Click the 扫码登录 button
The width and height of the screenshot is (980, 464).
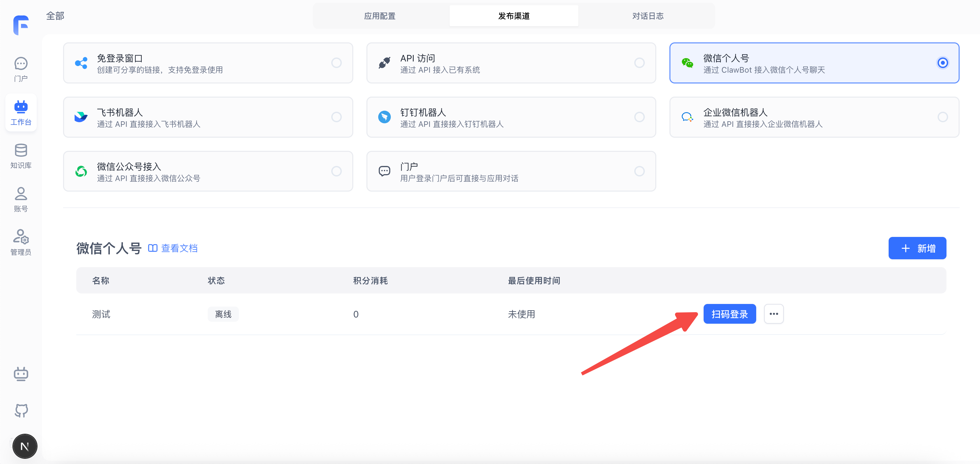click(x=729, y=314)
